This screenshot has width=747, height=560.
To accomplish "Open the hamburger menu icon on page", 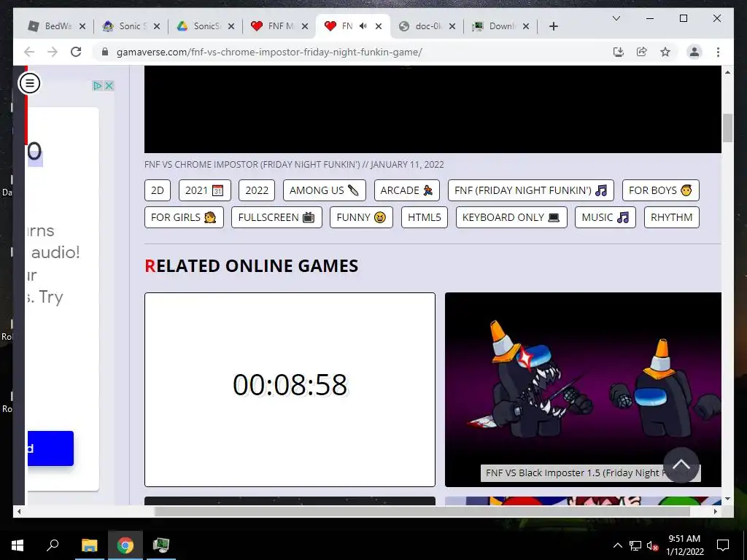I will [x=29, y=83].
